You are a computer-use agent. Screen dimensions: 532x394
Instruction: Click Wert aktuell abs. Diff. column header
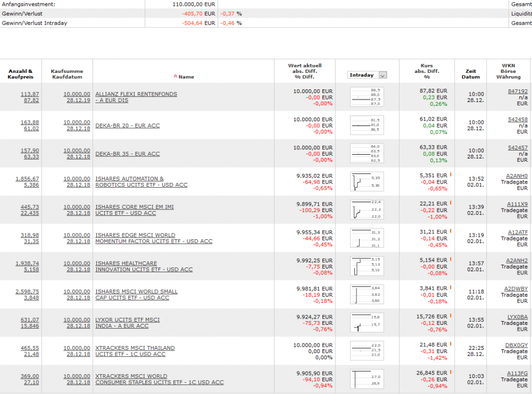[x=305, y=71]
